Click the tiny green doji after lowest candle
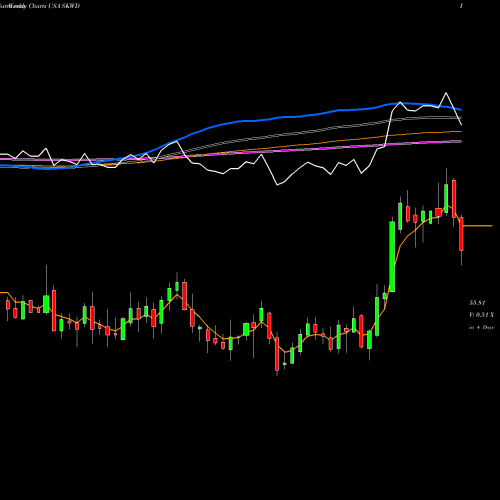 point(285,364)
